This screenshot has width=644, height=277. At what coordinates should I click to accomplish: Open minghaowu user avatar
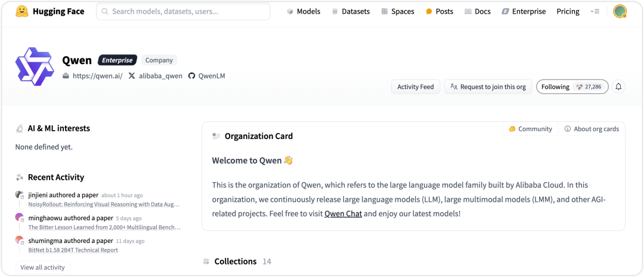pyautogui.click(x=19, y=217)
